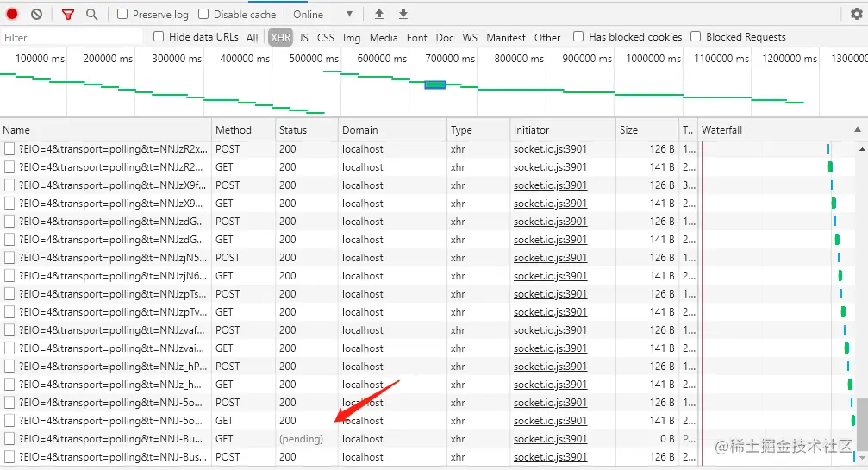Click file icon of NNJzjN6 GET request
The image size is (868, 470).
[x=9, y=276]
